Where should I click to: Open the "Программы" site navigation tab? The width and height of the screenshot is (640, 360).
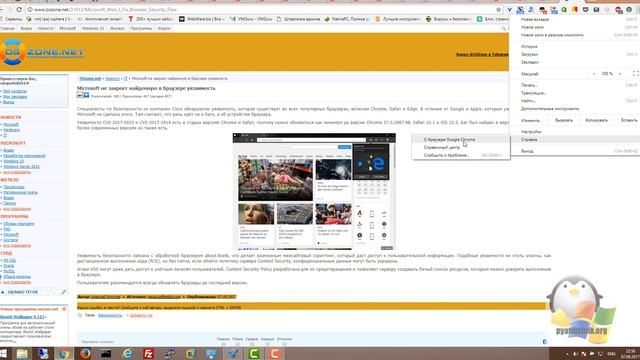141,29
